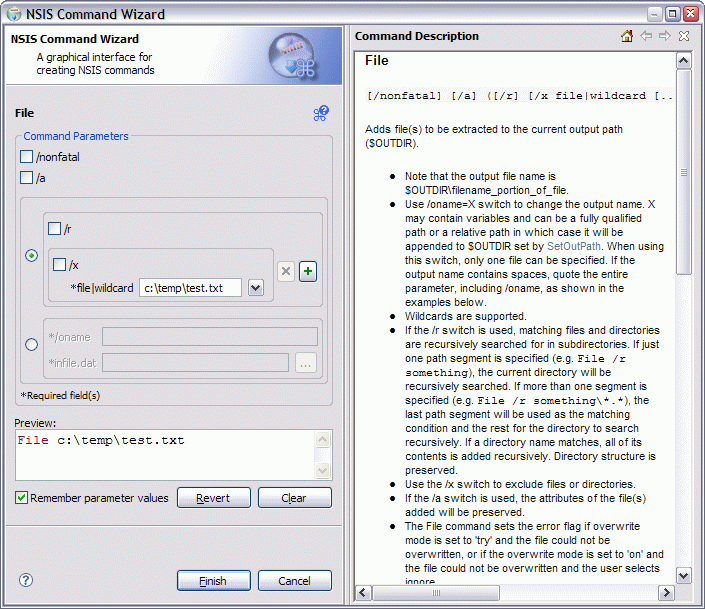The height and width of the screenshot is (609, 705).
Task: Click description horizontal scrollbar left arrow
Action: 363,593
